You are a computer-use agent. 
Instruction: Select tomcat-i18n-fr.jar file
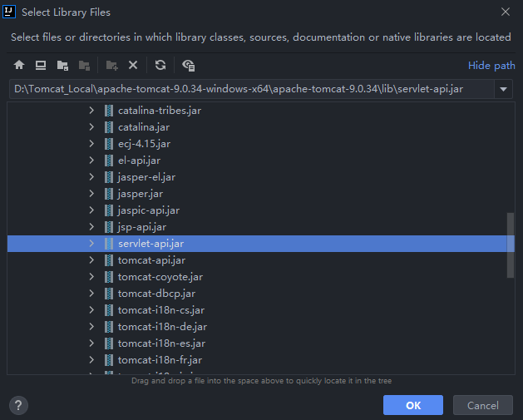click(160, 360)
